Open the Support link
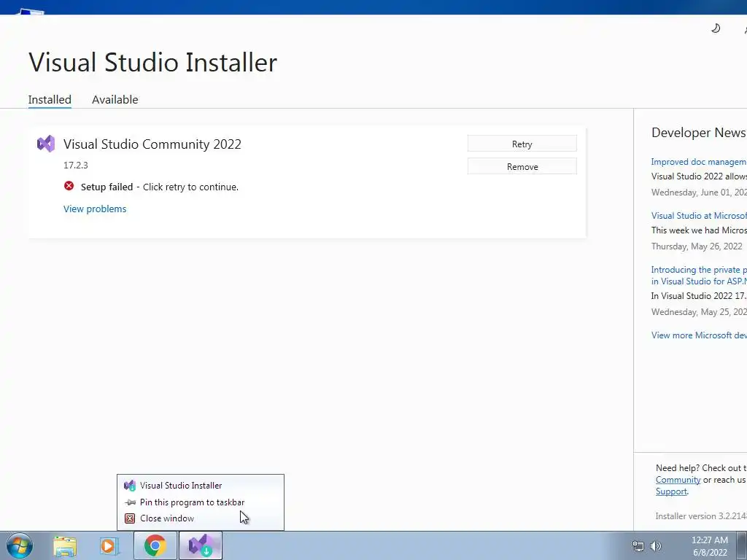 pyautogui.click(x=671, y=491)
